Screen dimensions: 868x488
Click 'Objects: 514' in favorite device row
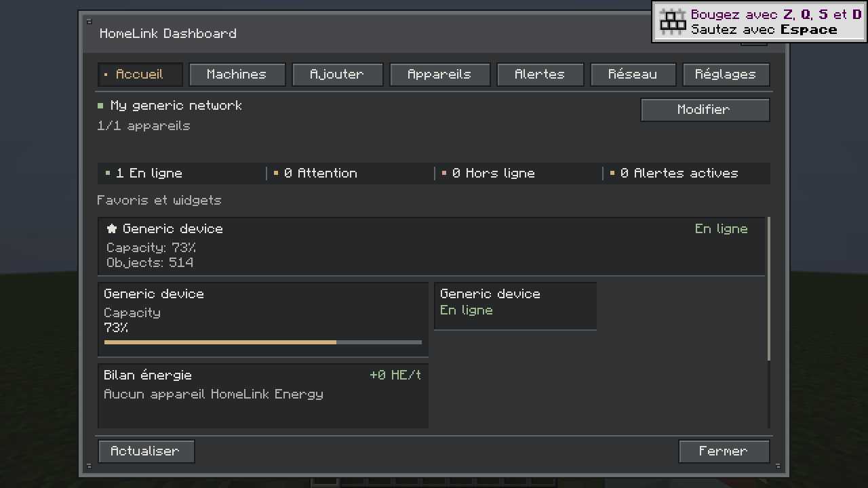(x=150, y=263)
